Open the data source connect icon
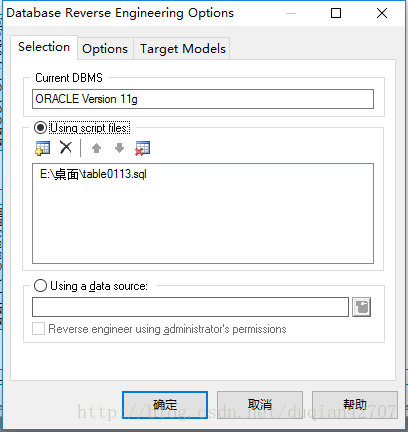The image size is (408, 432). coord(362,307)
